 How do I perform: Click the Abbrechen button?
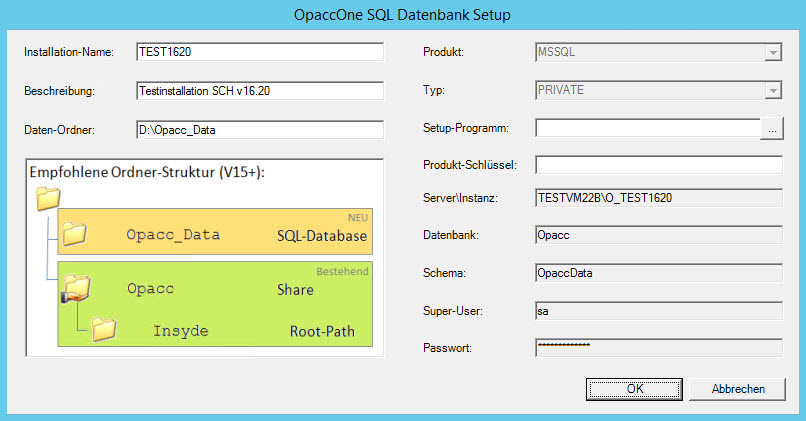(x=738, y=389)
